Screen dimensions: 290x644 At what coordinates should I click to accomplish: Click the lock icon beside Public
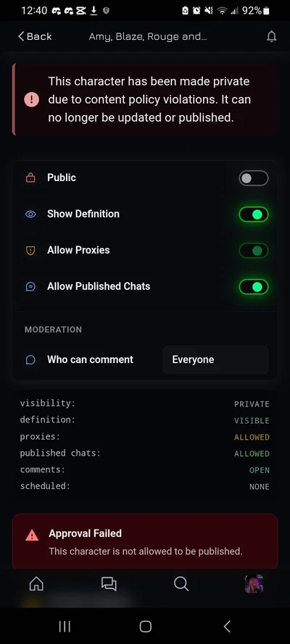point(30,177)
